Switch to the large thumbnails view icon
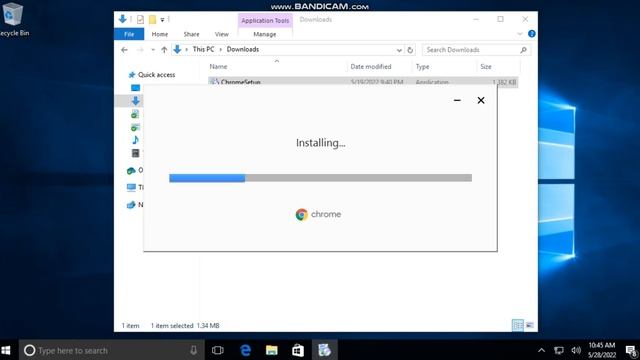Screen dimensions: 640x360 529,325
